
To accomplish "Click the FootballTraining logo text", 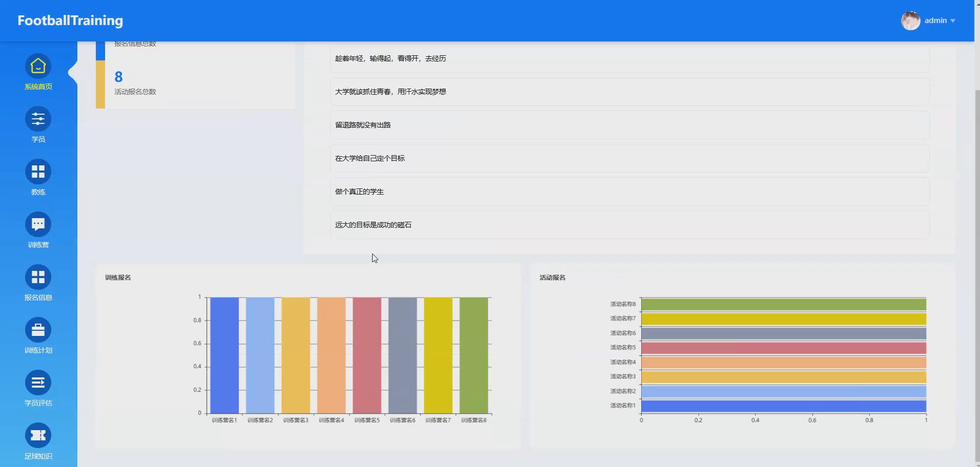I will tap(70, 20).
